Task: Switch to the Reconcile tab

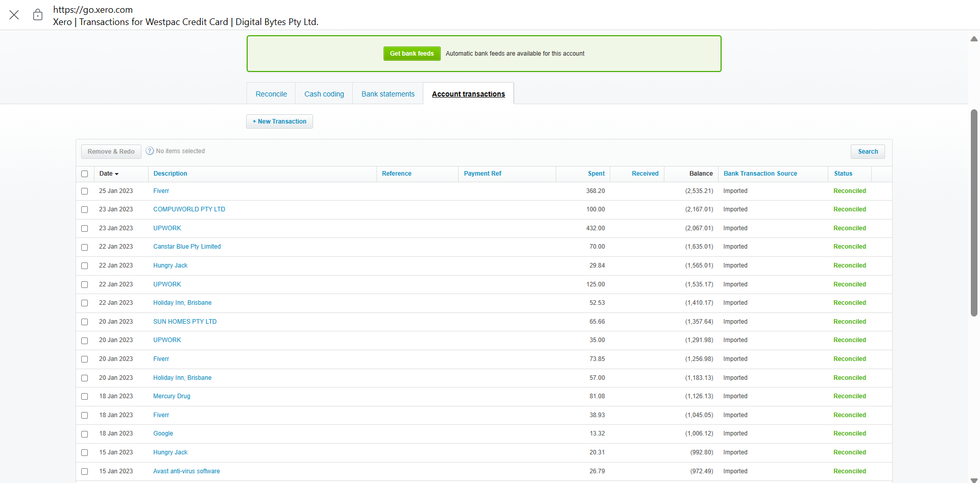Action: coord(271,94)
